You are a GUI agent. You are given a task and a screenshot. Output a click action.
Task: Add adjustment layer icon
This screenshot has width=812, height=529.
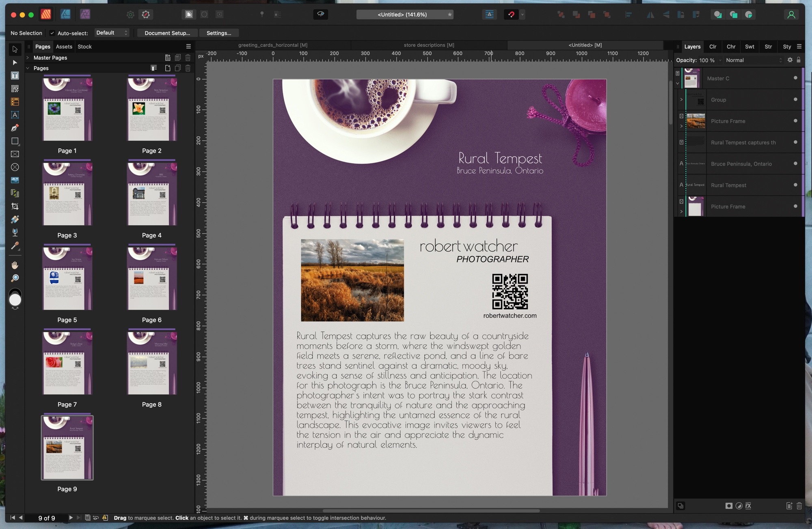click(x=739, y=506)
